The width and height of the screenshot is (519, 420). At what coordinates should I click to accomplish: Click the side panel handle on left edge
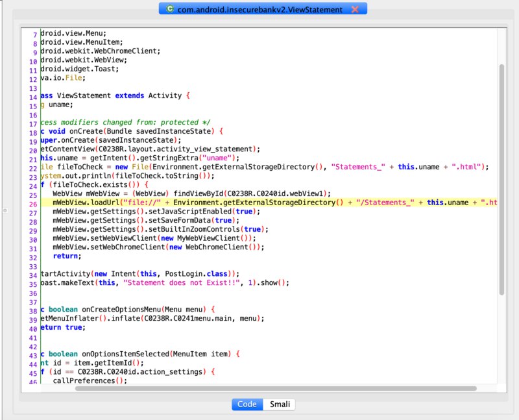coord(5,210)
